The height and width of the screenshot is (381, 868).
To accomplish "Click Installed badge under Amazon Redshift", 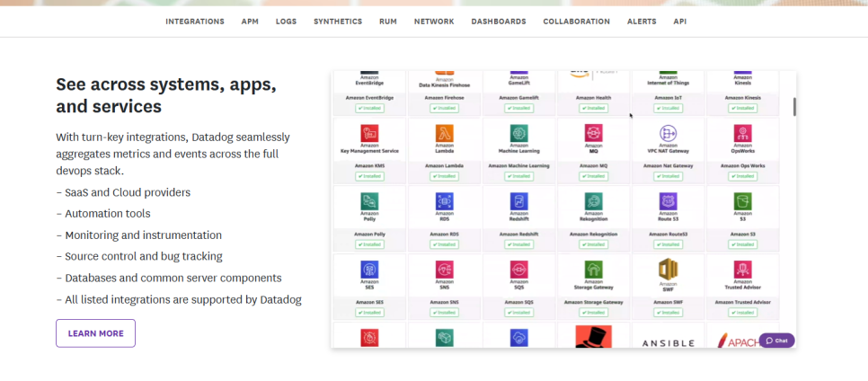I will pyautogui.click(x=518, y=244).
